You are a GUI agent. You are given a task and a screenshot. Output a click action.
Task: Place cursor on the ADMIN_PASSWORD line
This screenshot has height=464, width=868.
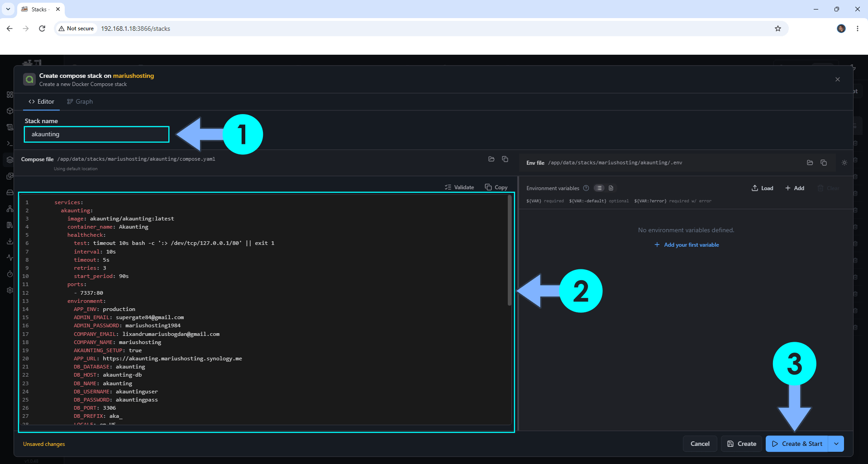click(x=127, y=325)
